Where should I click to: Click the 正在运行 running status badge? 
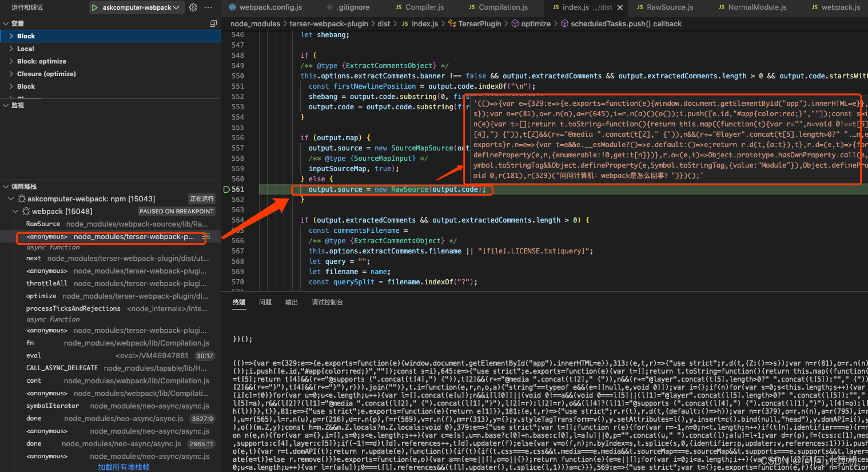point(202,199)
